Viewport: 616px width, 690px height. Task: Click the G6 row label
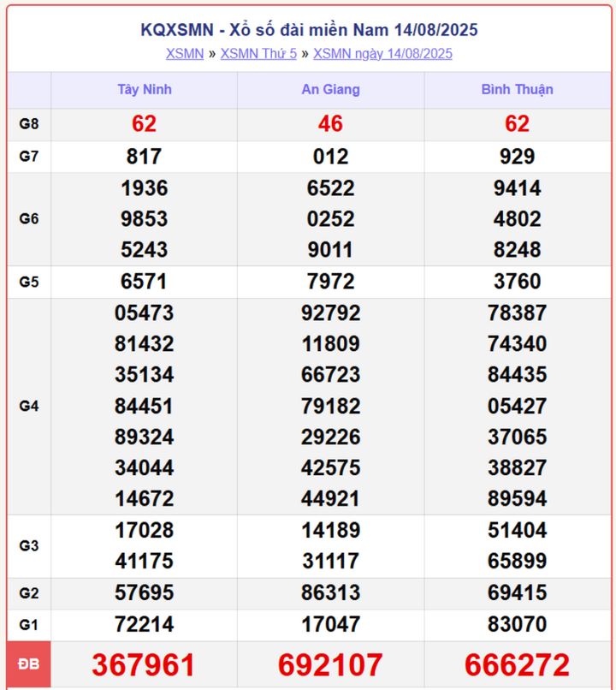[x=29, y=218]
